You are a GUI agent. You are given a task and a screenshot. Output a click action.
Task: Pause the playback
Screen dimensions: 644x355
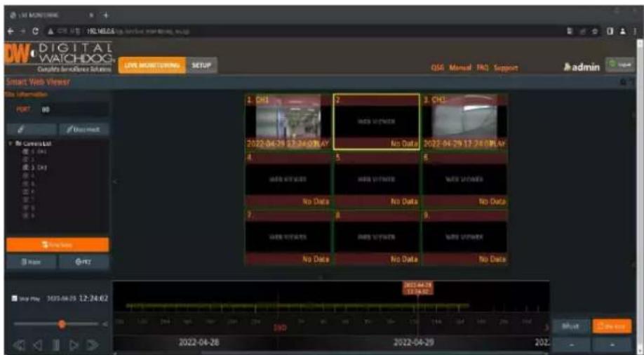pos(58,344)
